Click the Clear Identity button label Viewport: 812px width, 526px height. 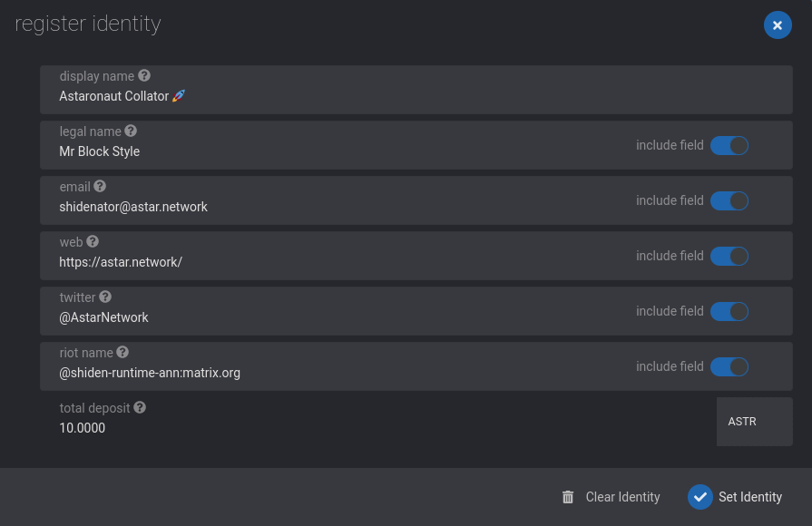tap(622, 497)
